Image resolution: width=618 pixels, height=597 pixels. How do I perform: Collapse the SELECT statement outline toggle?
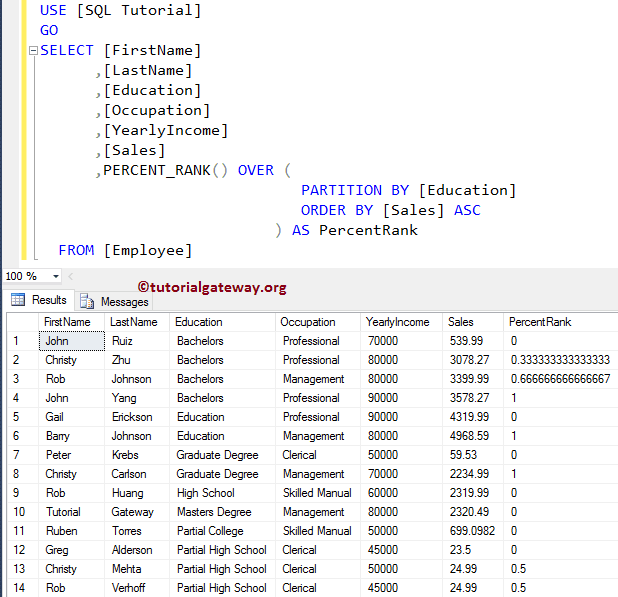34,50
